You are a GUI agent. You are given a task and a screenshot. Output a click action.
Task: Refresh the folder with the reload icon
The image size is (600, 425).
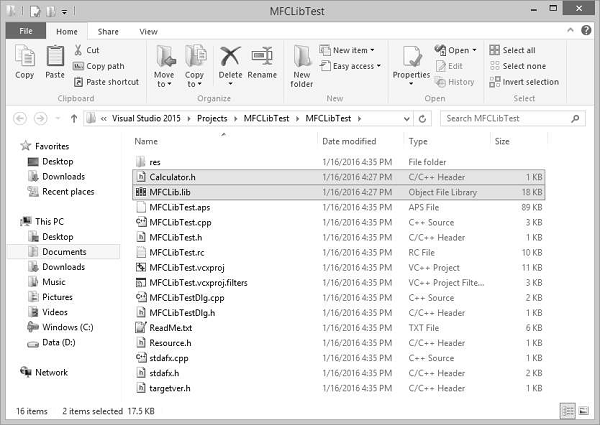(422, 119)
